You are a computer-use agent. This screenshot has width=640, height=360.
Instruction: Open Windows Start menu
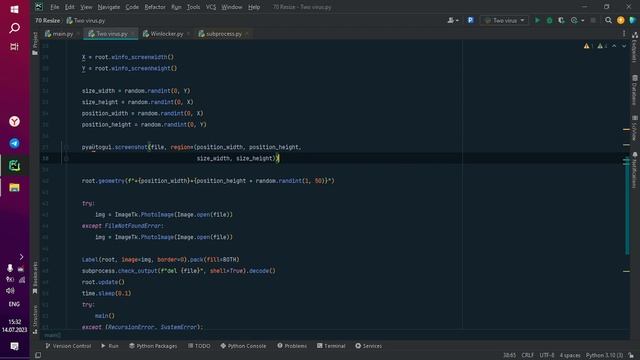point(14,9)
